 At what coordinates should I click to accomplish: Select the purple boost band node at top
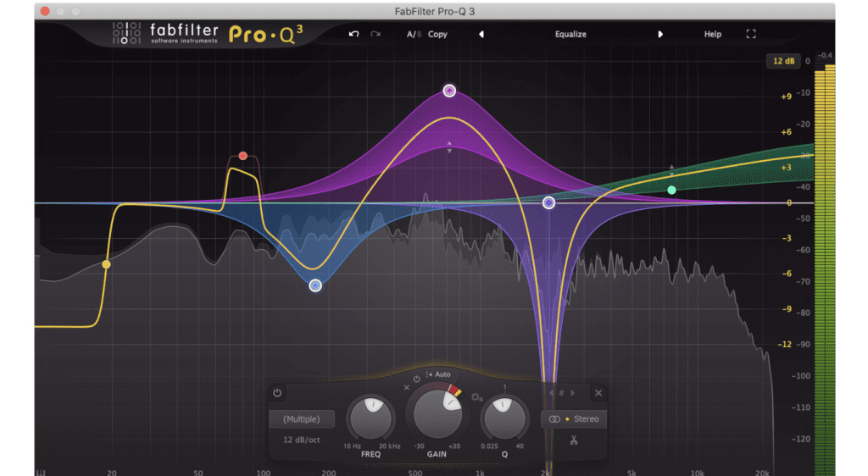[449, 91]
